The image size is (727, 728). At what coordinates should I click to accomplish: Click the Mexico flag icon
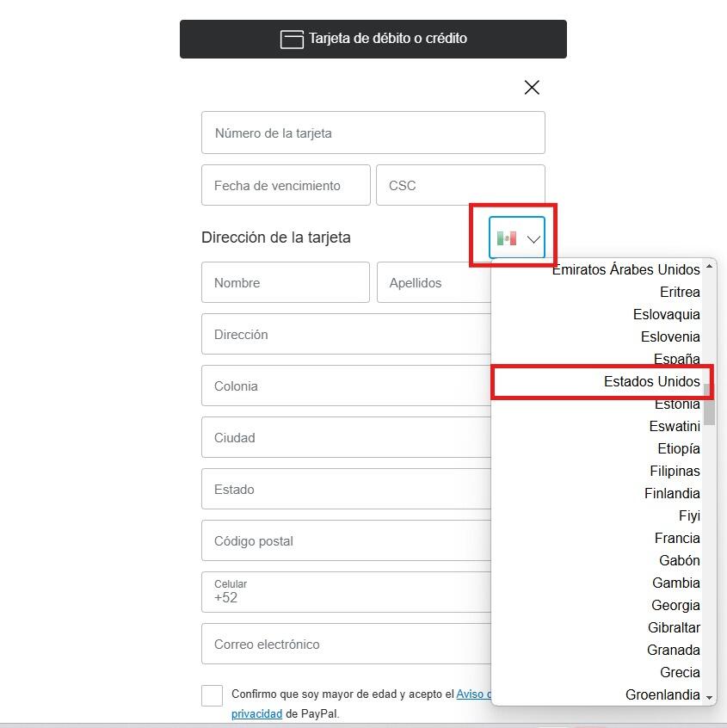507,238
